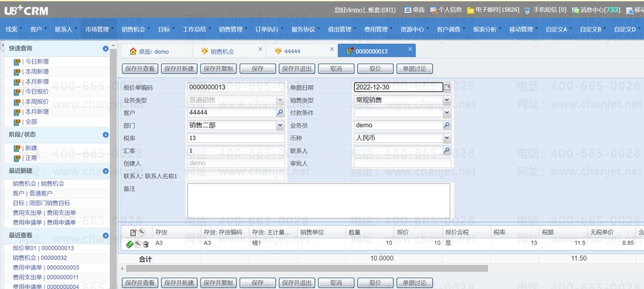Open the 部门 dropdown showing 销售二部
Viewport: 644px width, 289px height.
point(280,125)
